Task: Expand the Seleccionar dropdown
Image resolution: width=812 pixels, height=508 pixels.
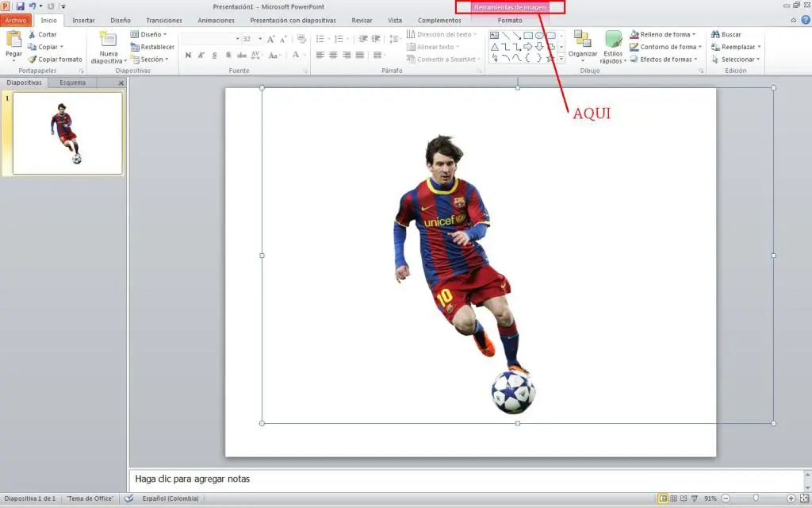Action: coord(736,59)
